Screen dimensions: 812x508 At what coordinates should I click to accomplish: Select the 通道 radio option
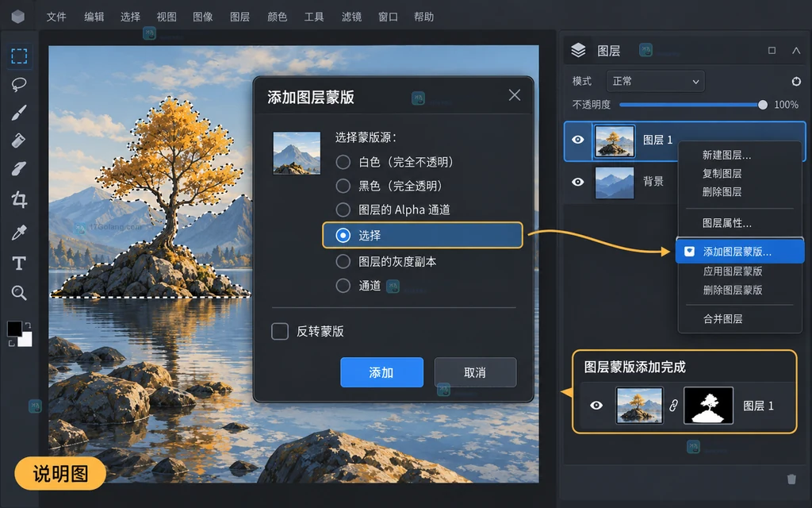pos(343,285)
